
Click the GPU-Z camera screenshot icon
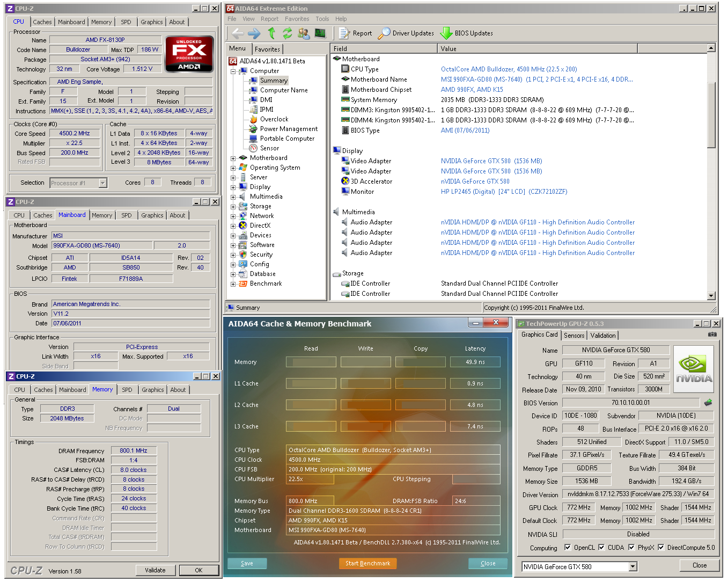712,334
